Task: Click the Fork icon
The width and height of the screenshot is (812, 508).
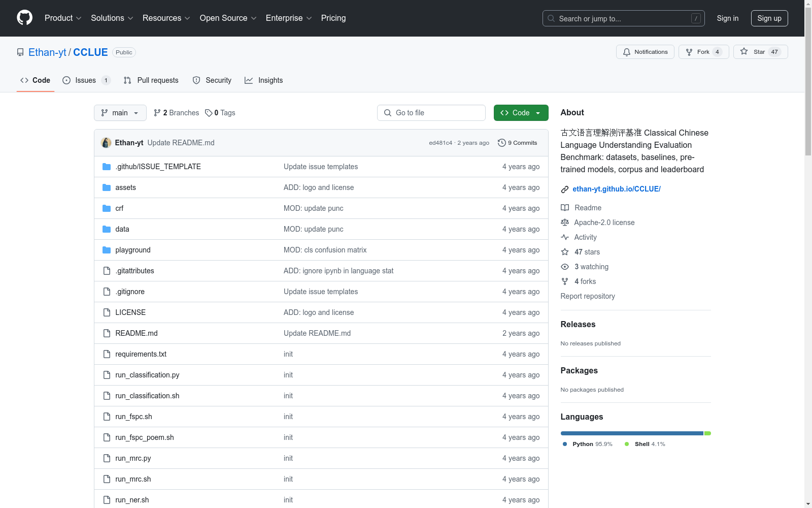Action: pyautogui.click(x=689, y=52)
